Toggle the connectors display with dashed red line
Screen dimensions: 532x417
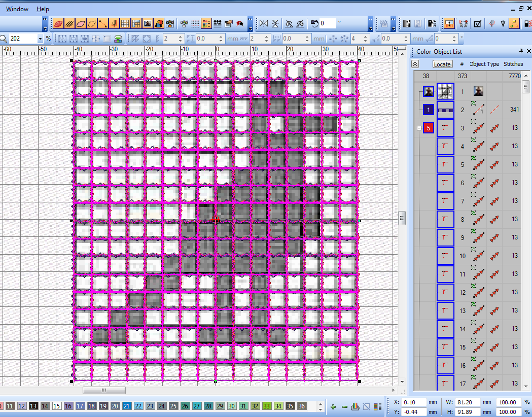click(x=103, y=24)
